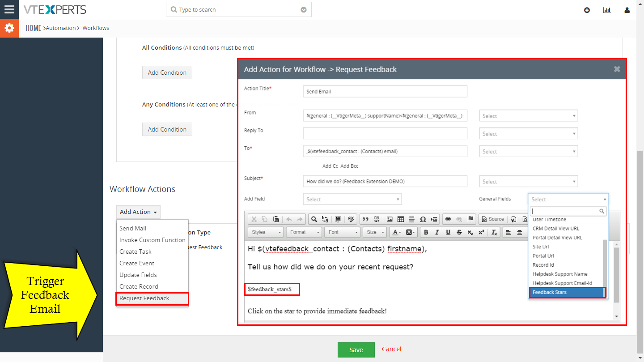Toggle Underline formatting in editor

pos(448,232)
